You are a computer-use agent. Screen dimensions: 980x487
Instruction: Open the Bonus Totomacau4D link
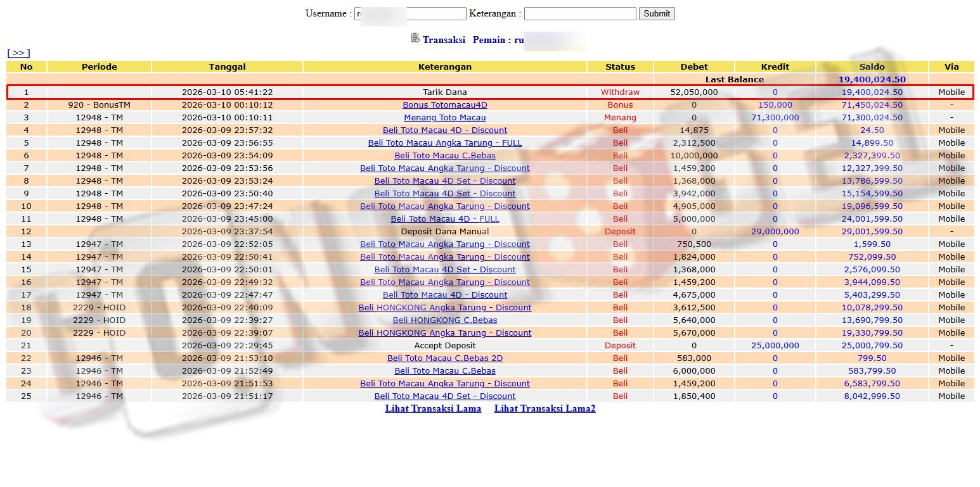(444, 105)
